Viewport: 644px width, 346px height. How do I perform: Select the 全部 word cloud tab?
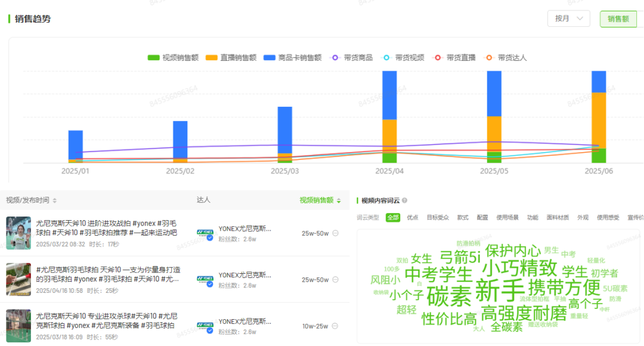(x=393, y=217)
